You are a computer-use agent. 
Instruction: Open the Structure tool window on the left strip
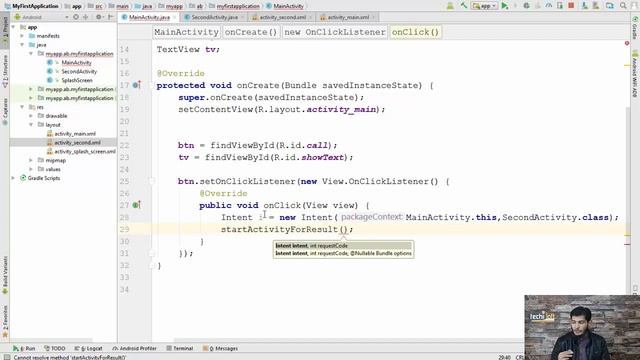5,72
